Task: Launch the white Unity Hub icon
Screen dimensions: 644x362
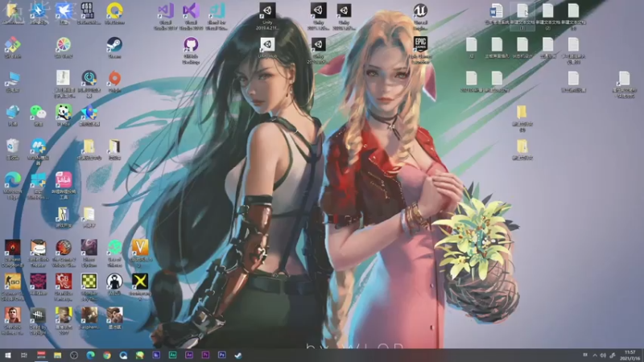Action: 267,47
